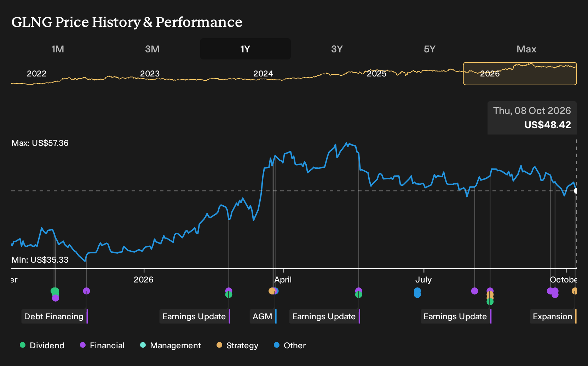Toggle the Dividend legend filter
This screenshot has height=366, width=588.
pyautogui.click(x=42, y=345)
